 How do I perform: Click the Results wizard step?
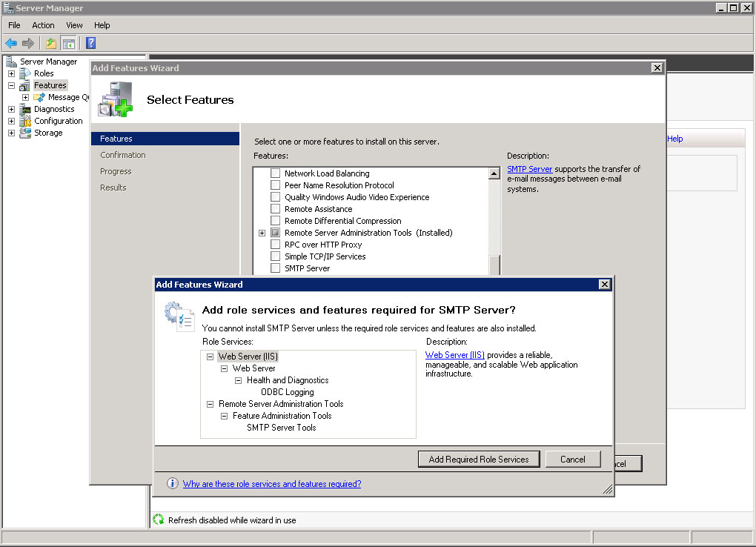pyautogui.click(x=113, y=188)
